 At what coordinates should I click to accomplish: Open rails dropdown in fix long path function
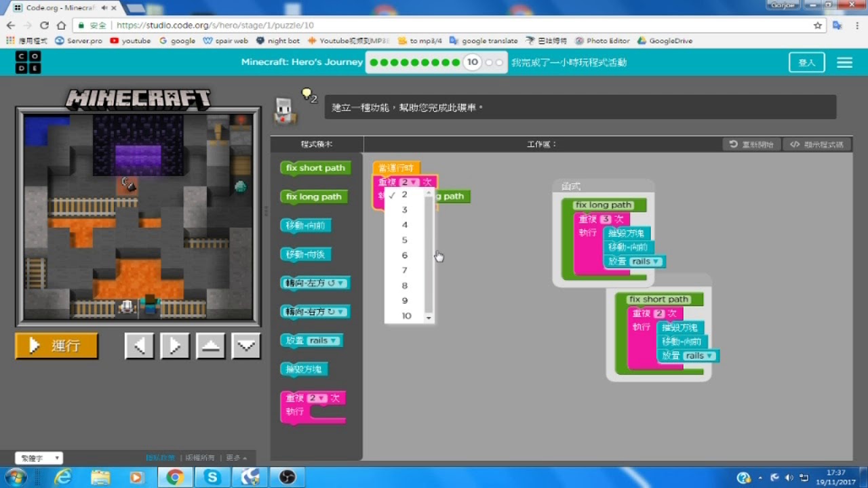tap(646, 262)
